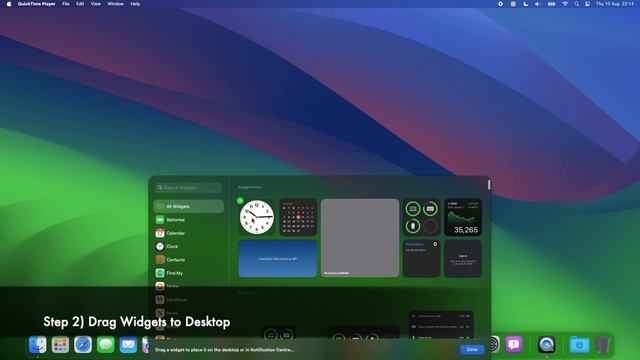
Task: Click the green add badge on clock widget
Action: (x=240, y=200)
